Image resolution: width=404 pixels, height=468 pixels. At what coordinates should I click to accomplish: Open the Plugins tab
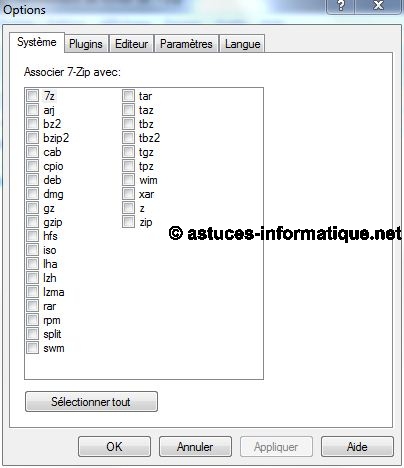[86, 44]
